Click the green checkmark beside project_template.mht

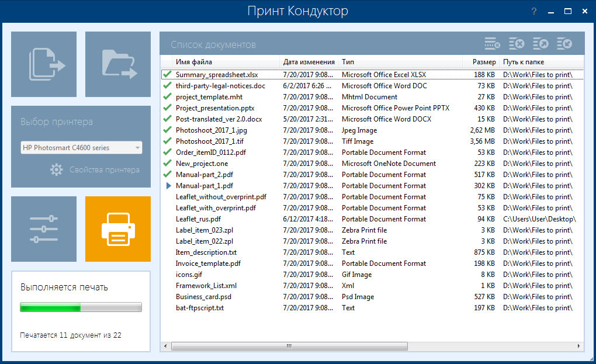click(167, 96)
